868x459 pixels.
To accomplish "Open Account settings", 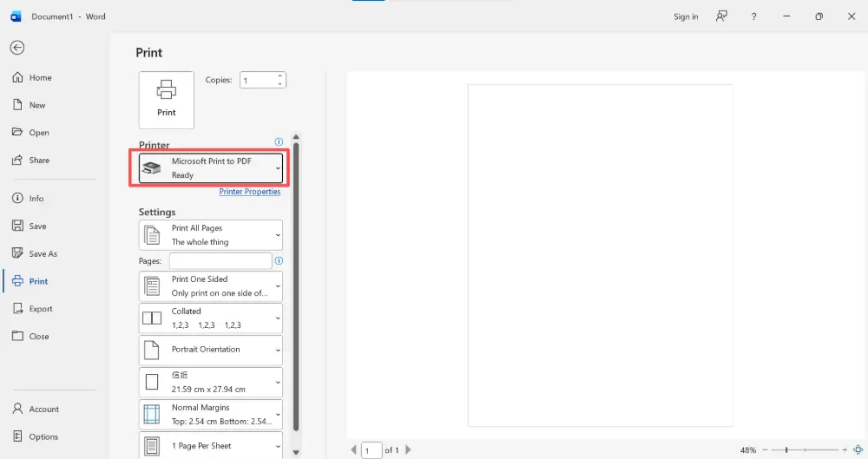I will tap(36, 410).
